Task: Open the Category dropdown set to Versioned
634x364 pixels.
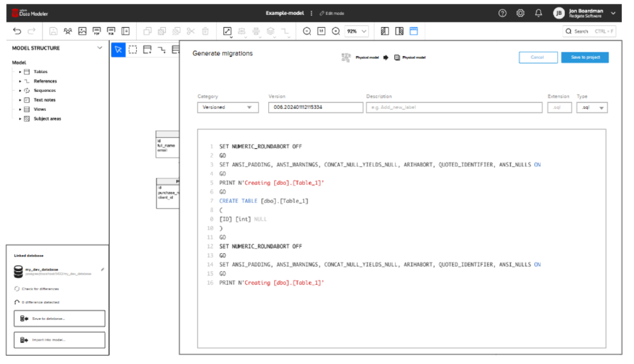Action: (x=228, y=107)
